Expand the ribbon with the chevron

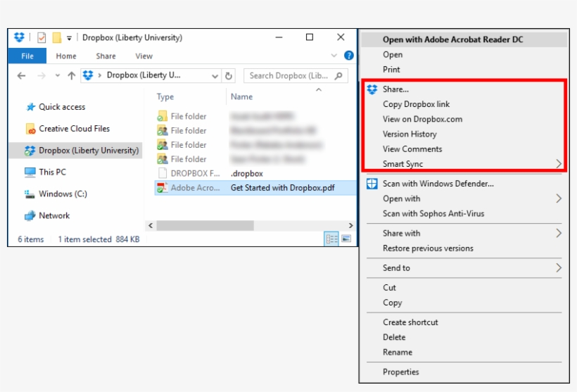334,56
